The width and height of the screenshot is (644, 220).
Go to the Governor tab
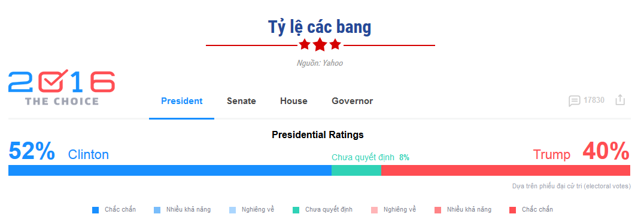click(x=353, y=101)
